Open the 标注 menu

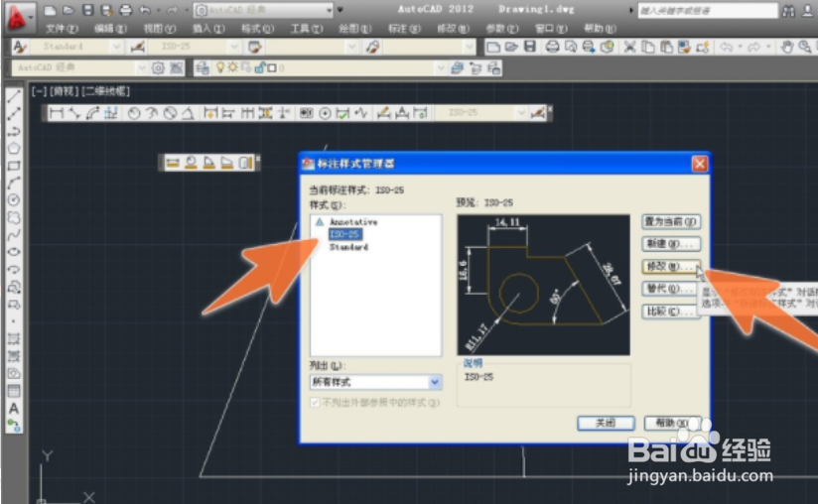(x=404, y=29)
